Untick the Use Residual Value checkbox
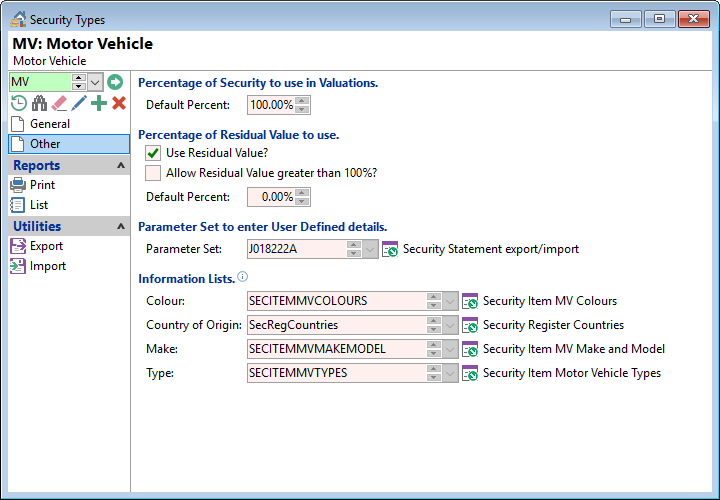Screen dimensions: 720x500 coord(153,153)
